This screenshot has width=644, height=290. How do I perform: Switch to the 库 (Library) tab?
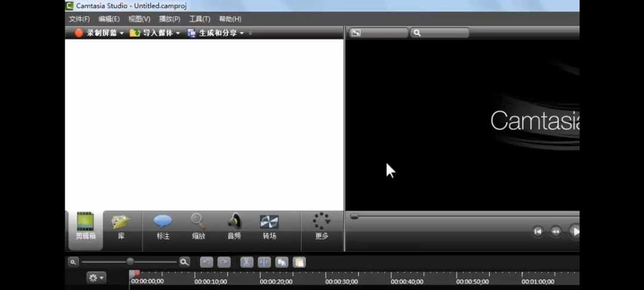tap(121, 228)
